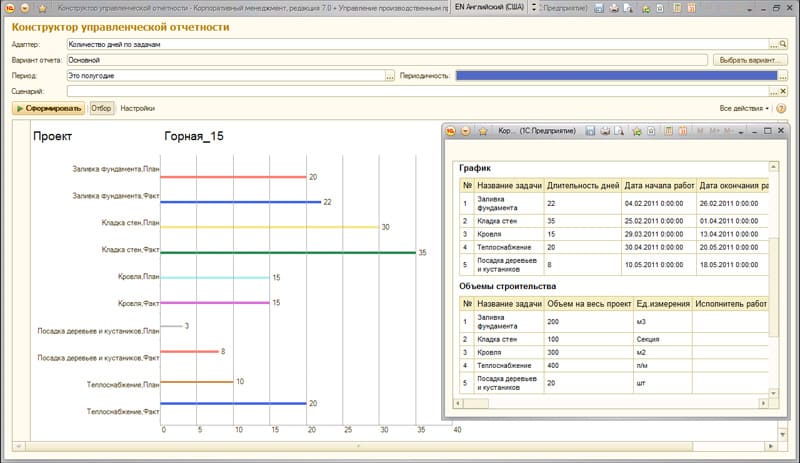Open Периодичность selection ellipsis button
The height and width of the screenshot is (463, 800).
click(x=783, y=76)
